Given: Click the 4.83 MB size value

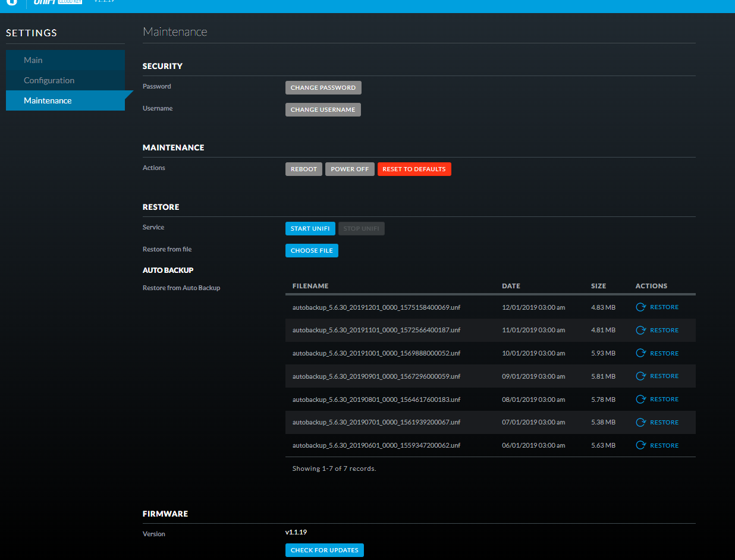Looking at the screenshot, I should 603,307.
